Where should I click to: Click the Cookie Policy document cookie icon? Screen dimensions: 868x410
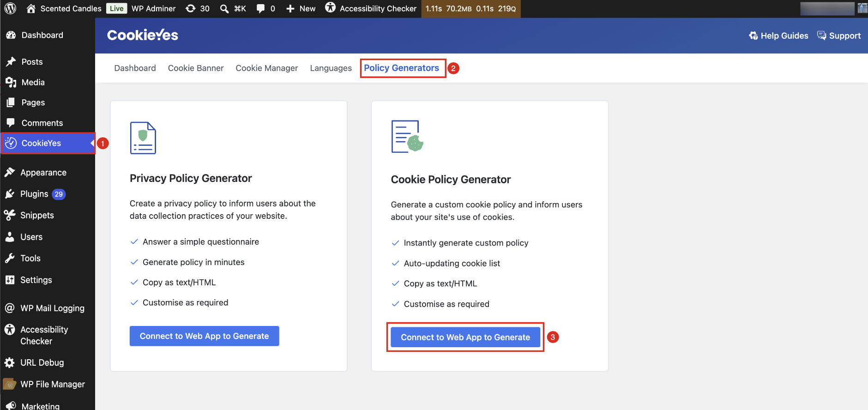pyautogui.click(x=407, y=136)
